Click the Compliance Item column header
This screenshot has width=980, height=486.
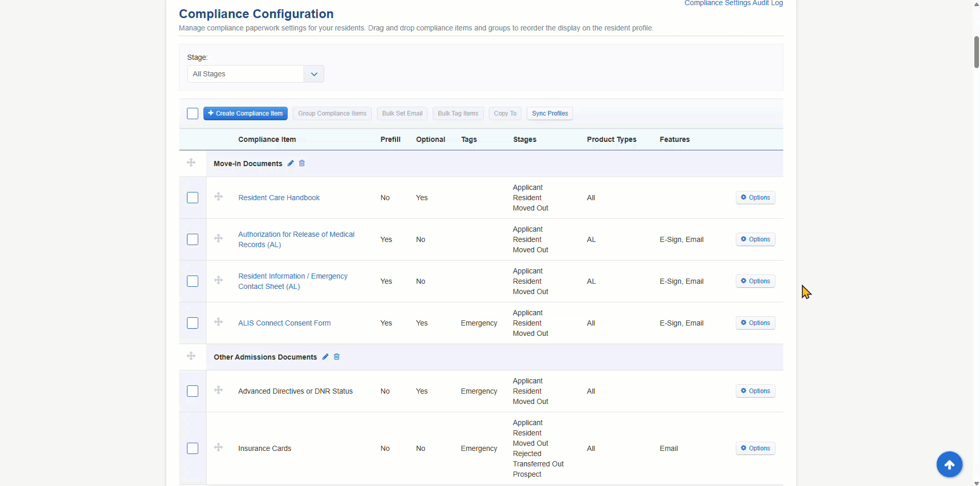(x=267, y=139)
